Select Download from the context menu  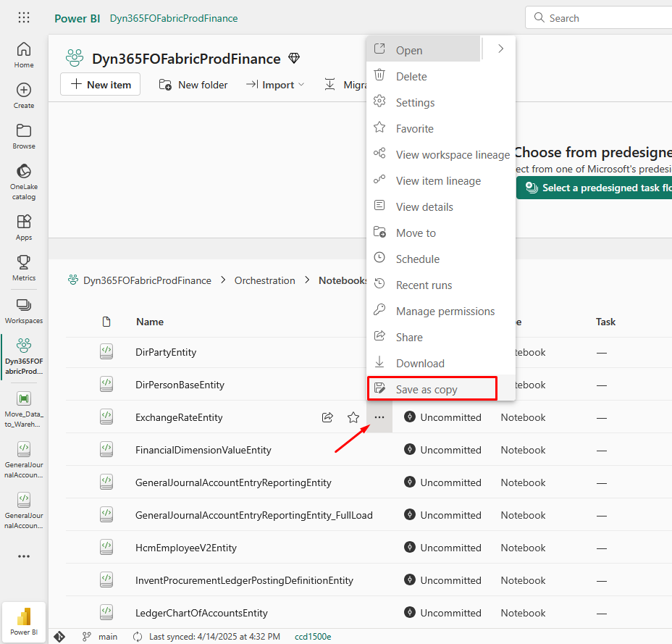click(x=441, y=364)
